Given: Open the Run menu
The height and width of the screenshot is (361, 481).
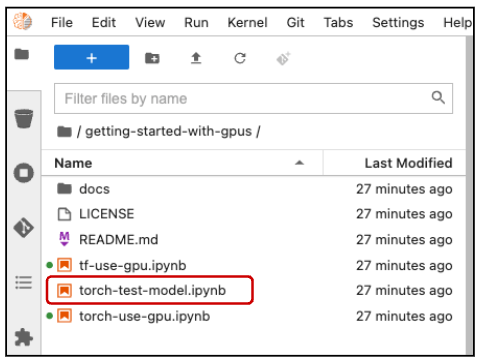Looking at the screenshot, I should click(x=196, y=23).
